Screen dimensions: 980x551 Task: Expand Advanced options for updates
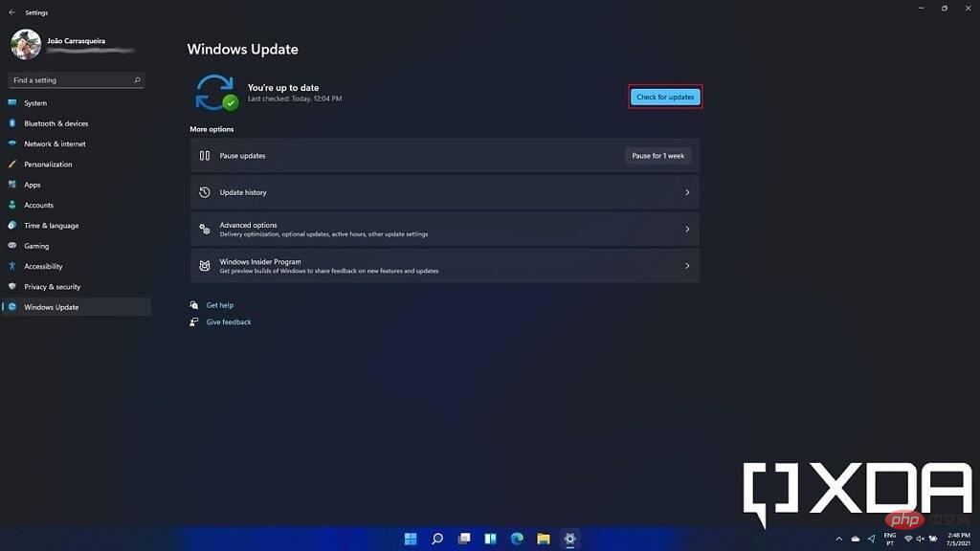443,229
